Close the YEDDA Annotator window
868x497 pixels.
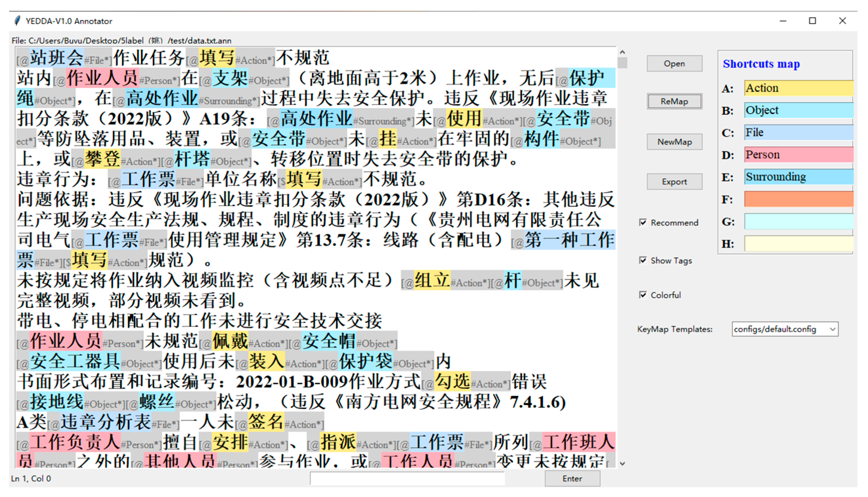[842, 21]
